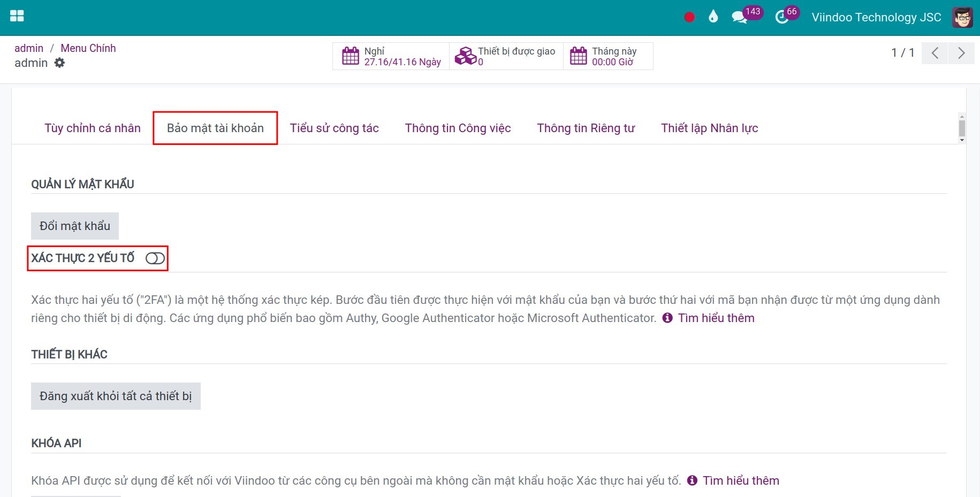Open the Nghỉ 27.16/41.16 Ngày stat button
Screen dimensions: 980x497
pyautogui.click(x=391, y=56)
